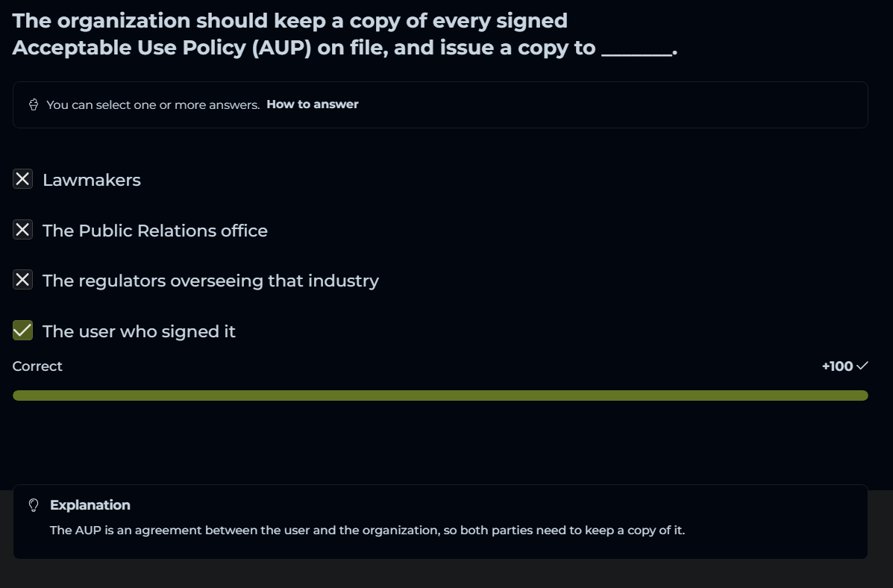This screenshot has width=893, height=588.
Task: Toggle the Lawmakers checkbox
Action: (x=23, y=179)
